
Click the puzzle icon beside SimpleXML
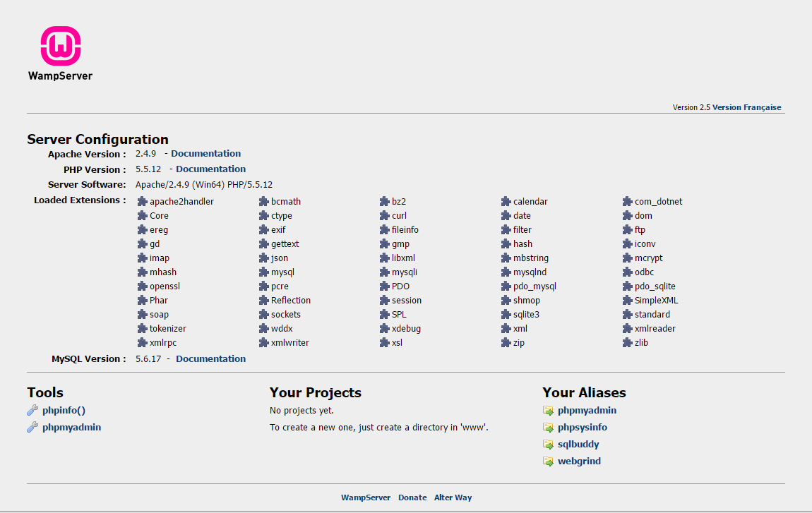coord(627,300)
